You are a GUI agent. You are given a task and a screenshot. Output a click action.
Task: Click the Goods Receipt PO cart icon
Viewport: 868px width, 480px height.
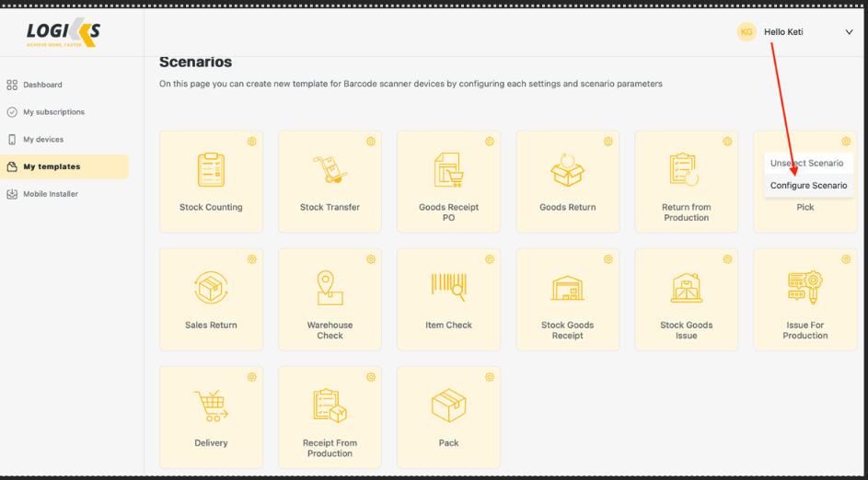coord(448,170)
